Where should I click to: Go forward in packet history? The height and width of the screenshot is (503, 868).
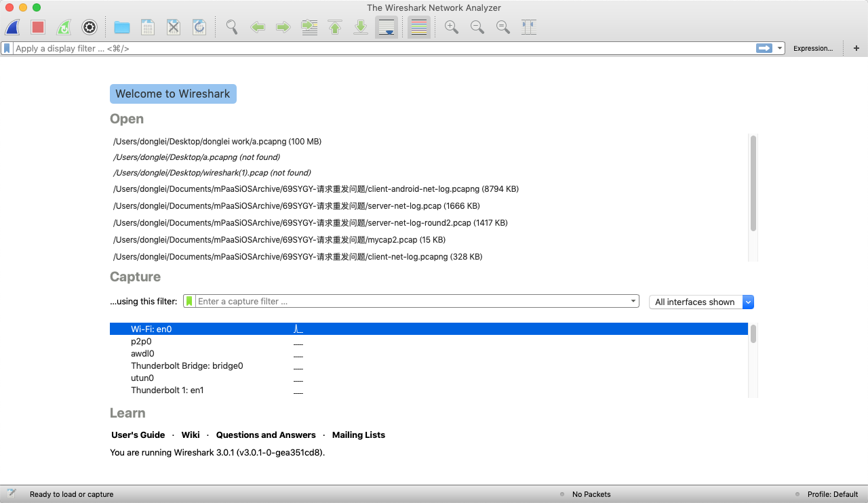click(283, 27)
